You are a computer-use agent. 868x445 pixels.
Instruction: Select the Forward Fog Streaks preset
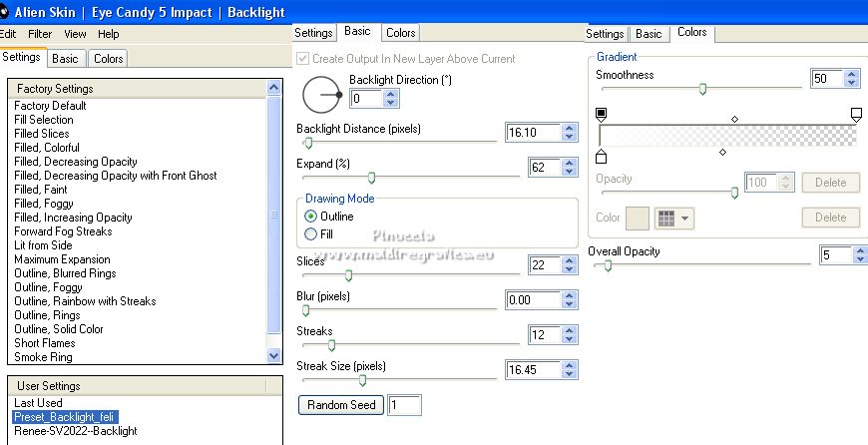63,231
